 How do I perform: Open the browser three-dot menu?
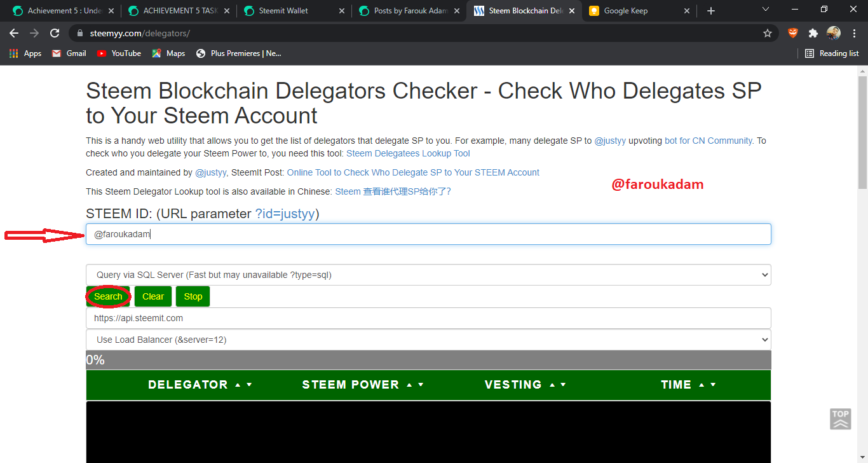pyautogui.click(x=854, y=33)
